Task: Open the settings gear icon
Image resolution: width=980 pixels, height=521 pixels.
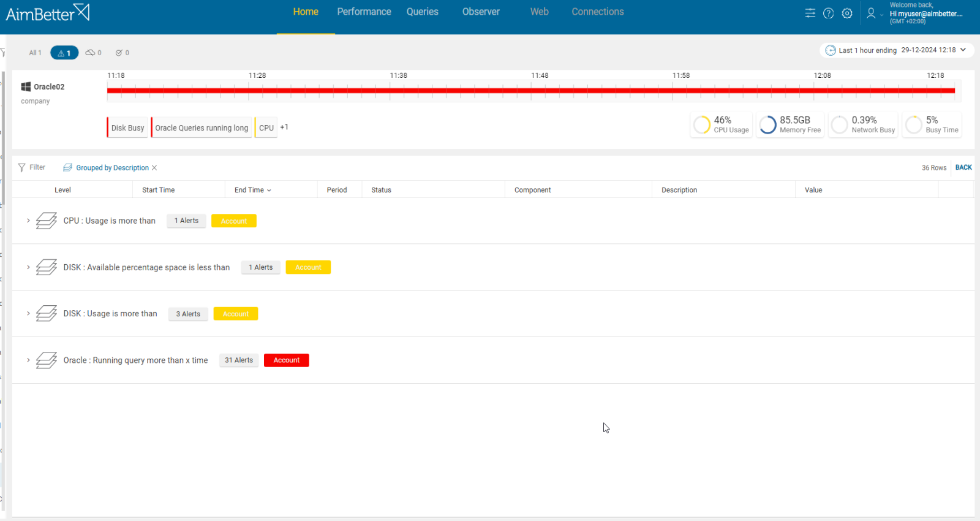Action: 847,13
